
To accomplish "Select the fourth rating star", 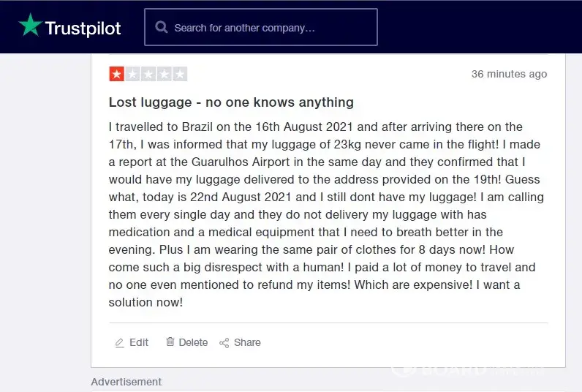I will pos(164,74).
